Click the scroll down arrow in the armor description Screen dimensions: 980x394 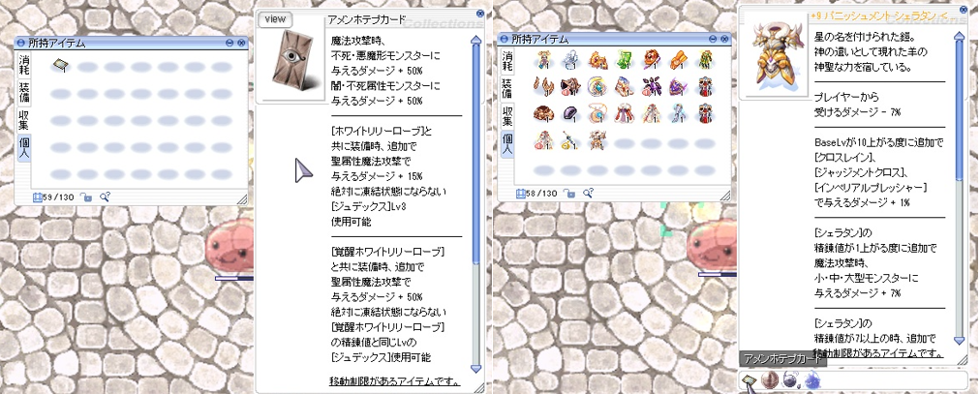(960, 341)
